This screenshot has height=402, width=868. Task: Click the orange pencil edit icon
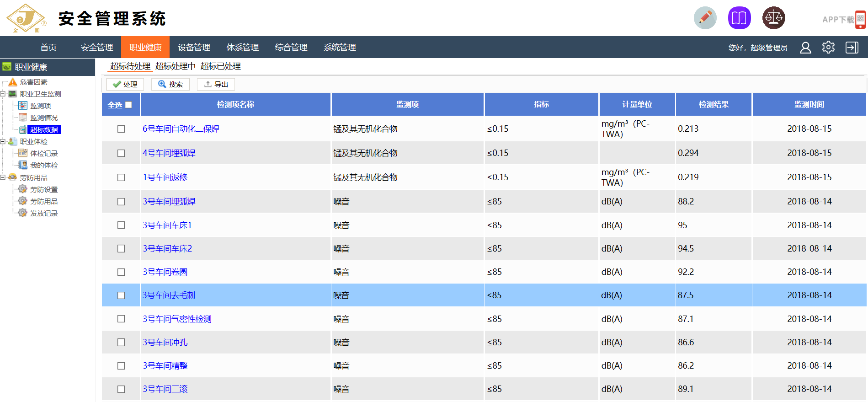705,18
